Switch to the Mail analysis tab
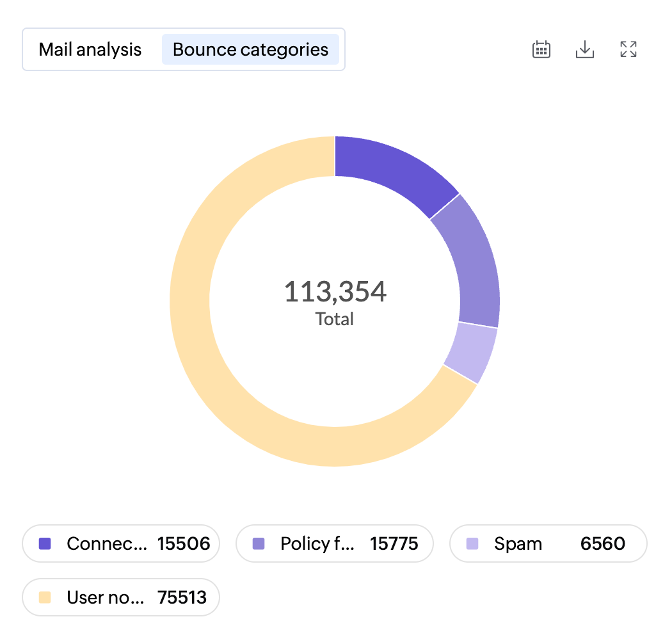The width and height of the screenshot is (672, 635). (x=90, y=49)
